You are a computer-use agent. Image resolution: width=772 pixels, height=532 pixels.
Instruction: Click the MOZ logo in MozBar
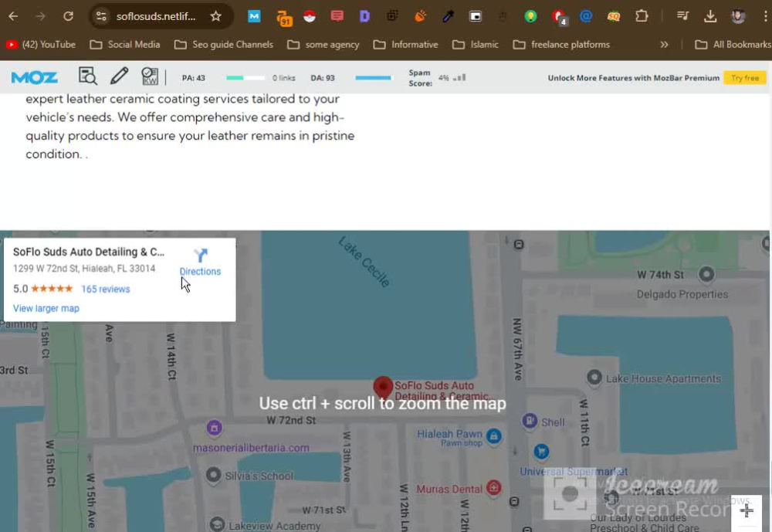point(34,77)
